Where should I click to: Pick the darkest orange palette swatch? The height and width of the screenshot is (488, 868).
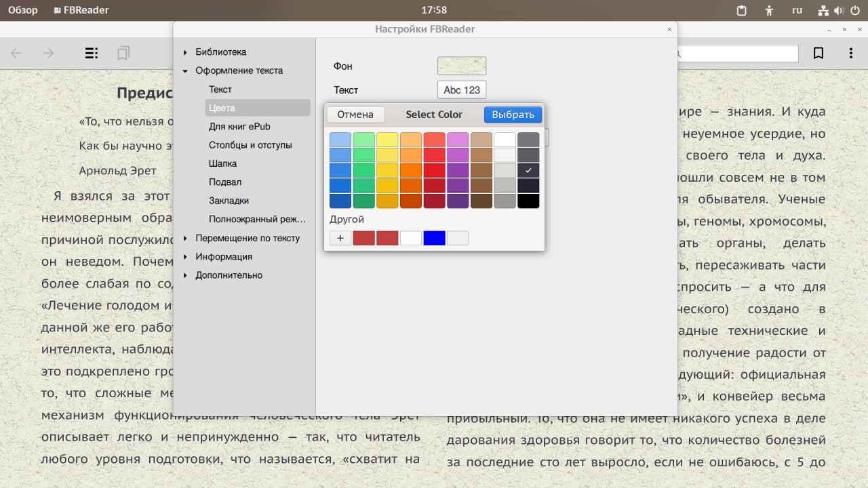[x=411, y=201]
